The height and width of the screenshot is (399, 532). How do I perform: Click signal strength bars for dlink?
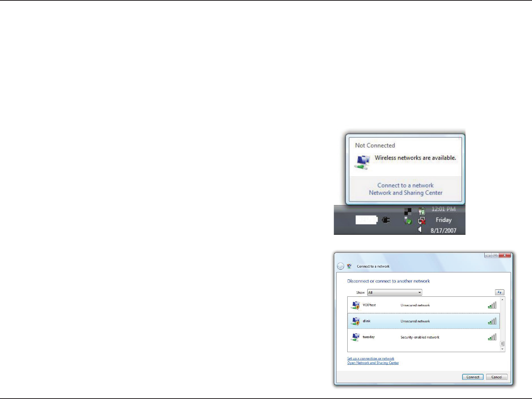tap(492, 321)
